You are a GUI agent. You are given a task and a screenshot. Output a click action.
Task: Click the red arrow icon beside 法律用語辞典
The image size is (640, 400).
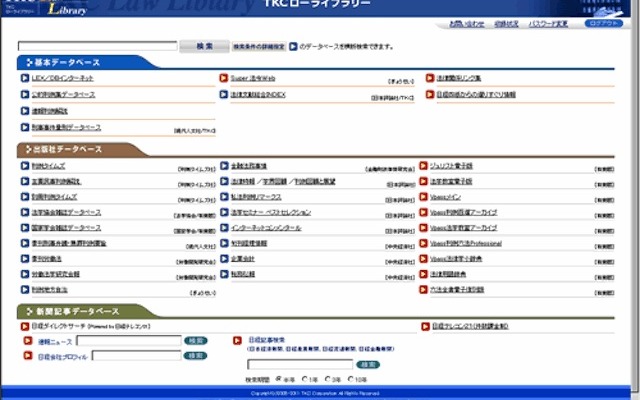coord(423,274)
